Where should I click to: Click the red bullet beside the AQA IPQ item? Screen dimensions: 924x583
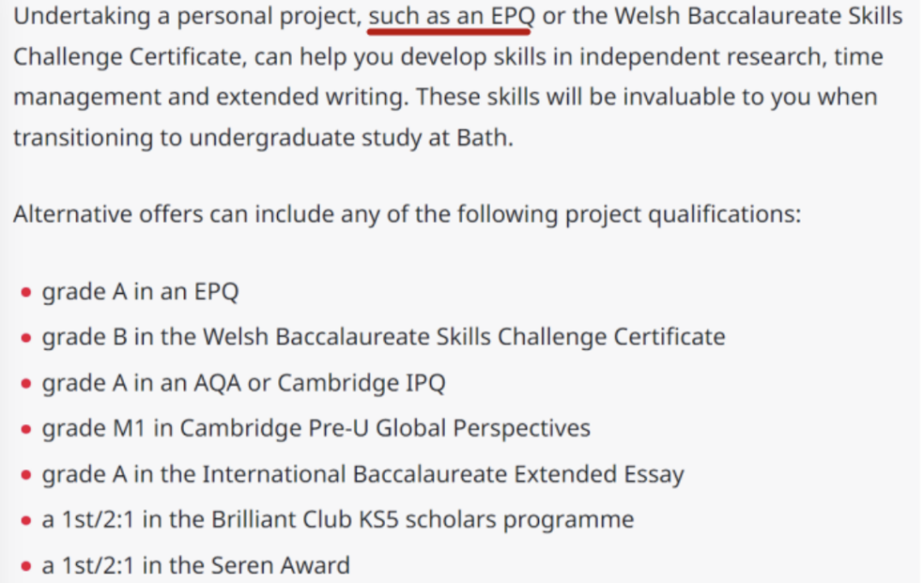coord(26,384)
